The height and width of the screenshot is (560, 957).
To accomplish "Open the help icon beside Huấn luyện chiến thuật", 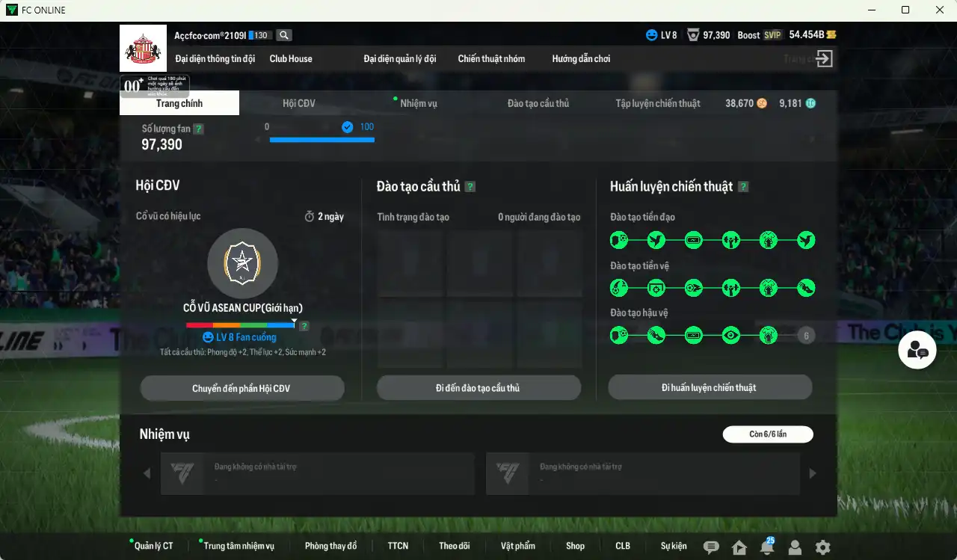I will pos(743,187).
